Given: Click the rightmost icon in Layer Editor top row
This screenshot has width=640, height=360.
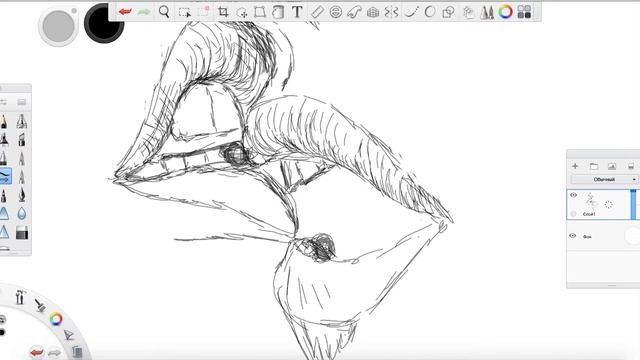Looking at the screenshot, I should coord(631,166).
